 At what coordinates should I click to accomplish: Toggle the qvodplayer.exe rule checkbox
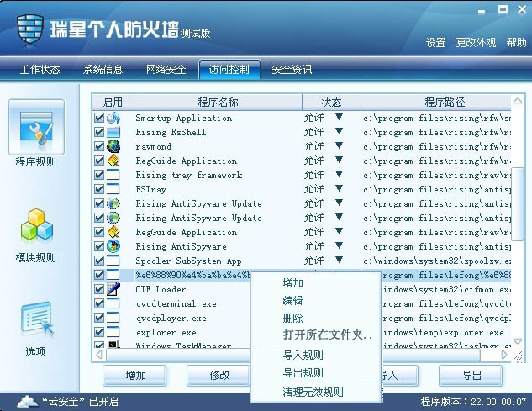coord(99,318)
